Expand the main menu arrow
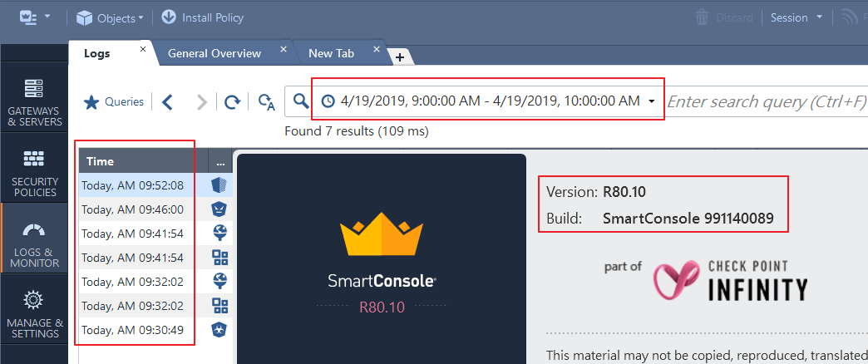868x364 pixels. 47,17
